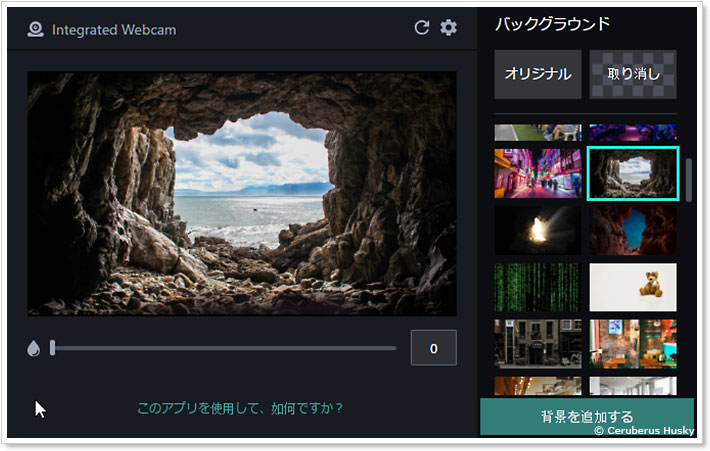Click the blur droplet icon
Viewport: 710px width, 451px height.
[x=34, y=348]
